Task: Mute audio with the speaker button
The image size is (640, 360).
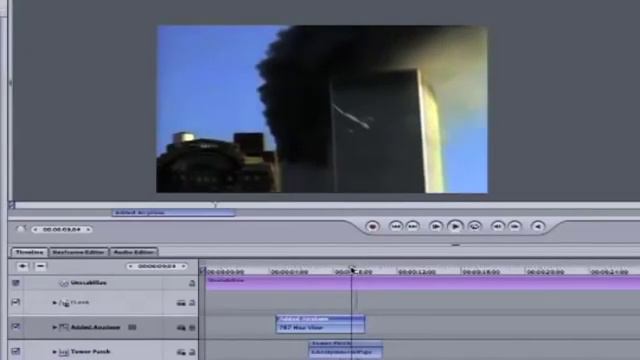Action: click(x=538, y=226)
